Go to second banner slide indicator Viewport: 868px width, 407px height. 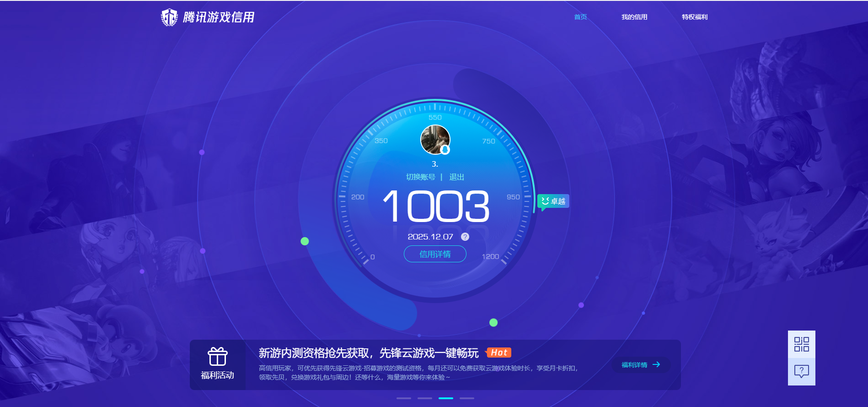click(425, 398)
